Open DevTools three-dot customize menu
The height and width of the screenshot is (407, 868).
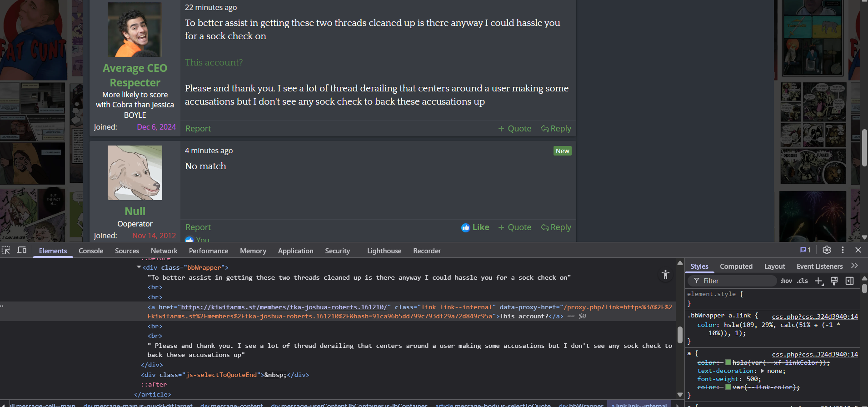[x=843, y=250]
